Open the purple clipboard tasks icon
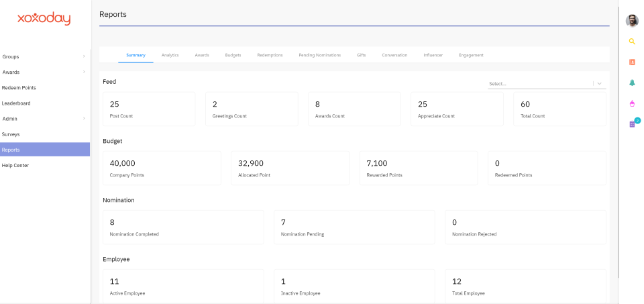 tap(632, 124)
